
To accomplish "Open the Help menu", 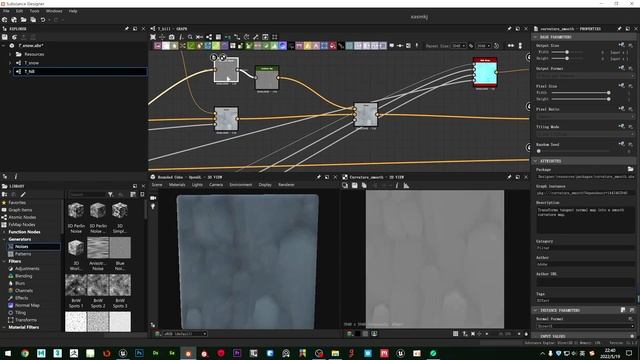I will (73, 11).
